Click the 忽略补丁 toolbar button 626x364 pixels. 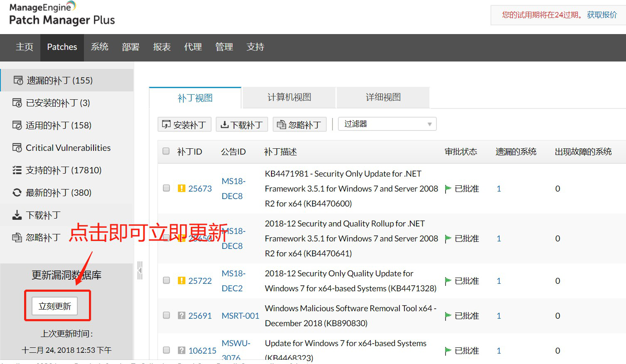300,124
